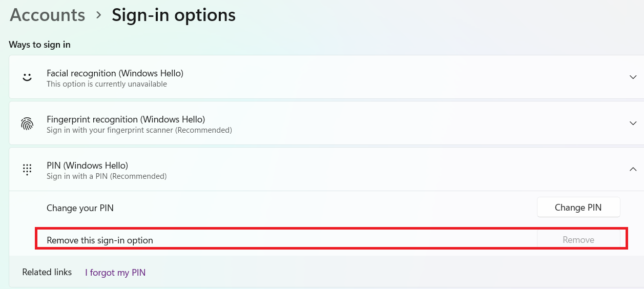Select the Fingerprint recognition (Windows Hello) title
644x289 pixels.
[126, 119]
